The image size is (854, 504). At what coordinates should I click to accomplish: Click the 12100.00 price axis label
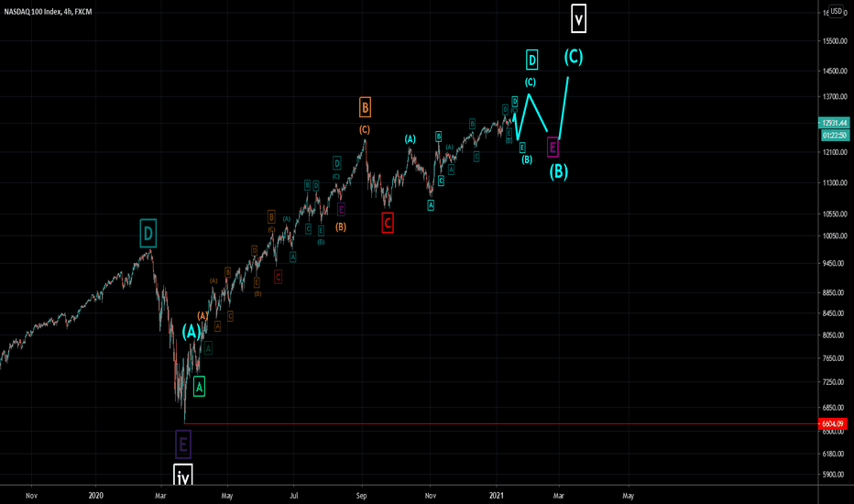[836, 152]
